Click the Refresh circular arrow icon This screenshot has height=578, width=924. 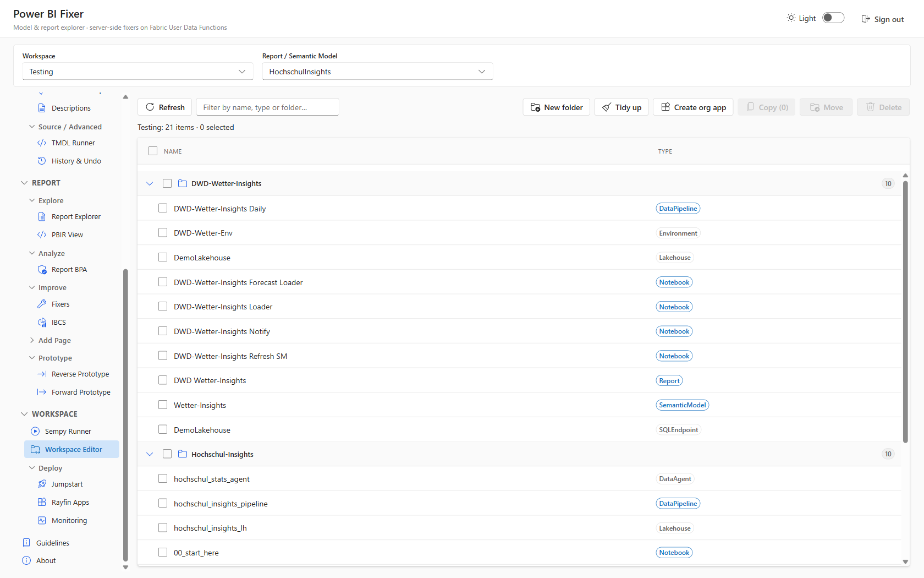[x=150, y=107]
